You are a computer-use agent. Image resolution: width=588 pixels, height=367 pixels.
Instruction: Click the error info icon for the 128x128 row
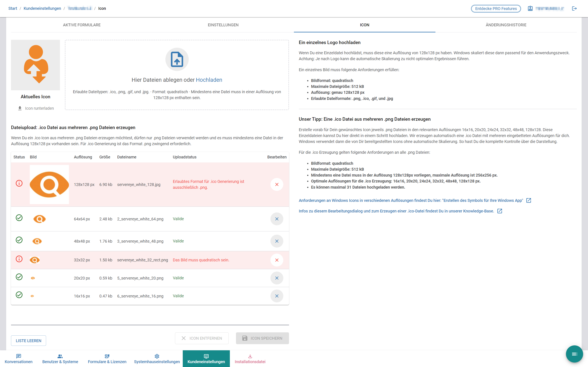[19, 183]
